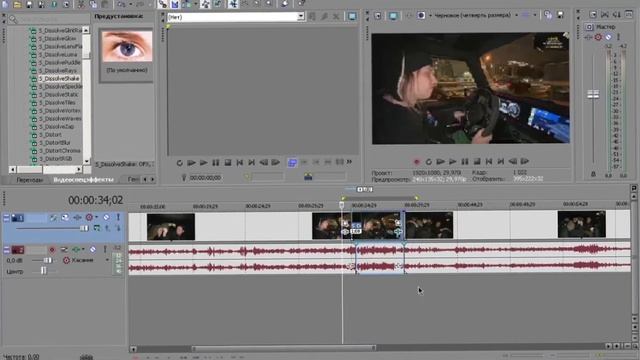Image resolution: width=640 pixels, height=360 pixels.
Task: Click the eye preset thumbnail (По умолчанию)
Action: point(127,46)
